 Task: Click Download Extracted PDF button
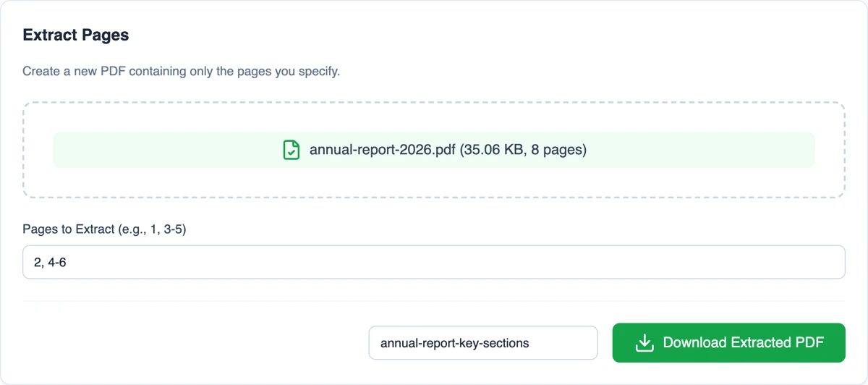click(728, 343)
